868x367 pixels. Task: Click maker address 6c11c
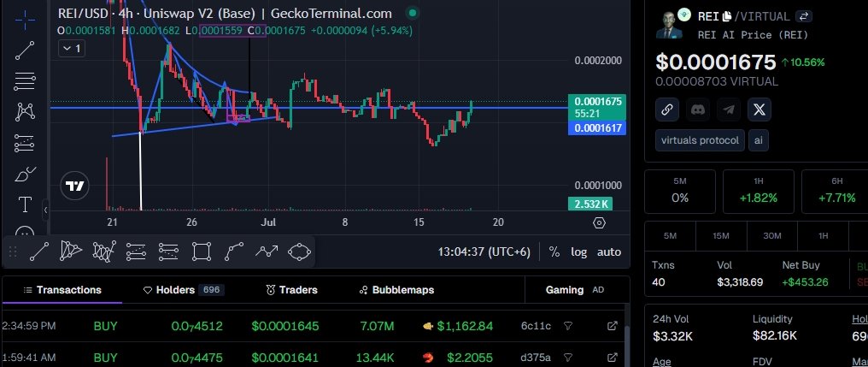click(536, 326)
